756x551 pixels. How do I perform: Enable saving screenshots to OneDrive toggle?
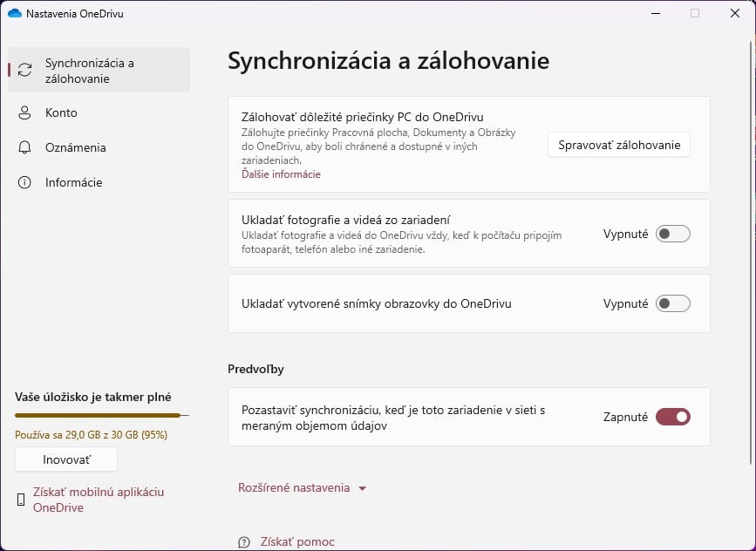673,303
